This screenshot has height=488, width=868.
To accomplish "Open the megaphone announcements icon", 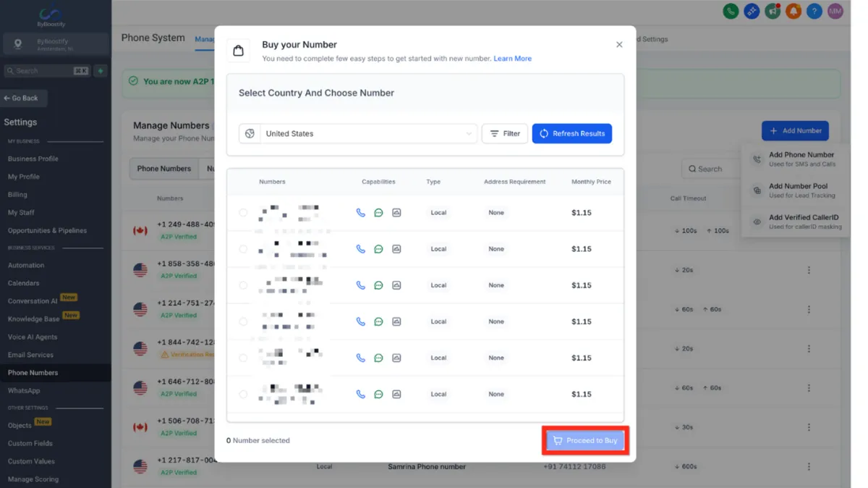I will click(x=773, y=11).
